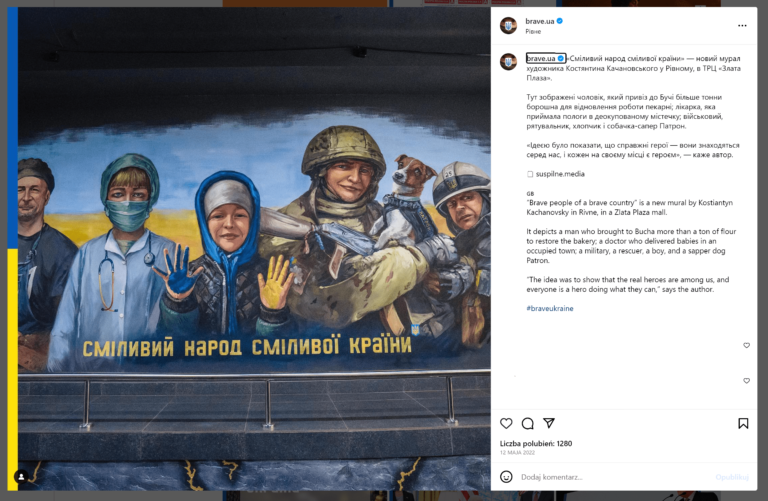Share post via paper plane icon
The image size is (768, 501).
point(549,423)
